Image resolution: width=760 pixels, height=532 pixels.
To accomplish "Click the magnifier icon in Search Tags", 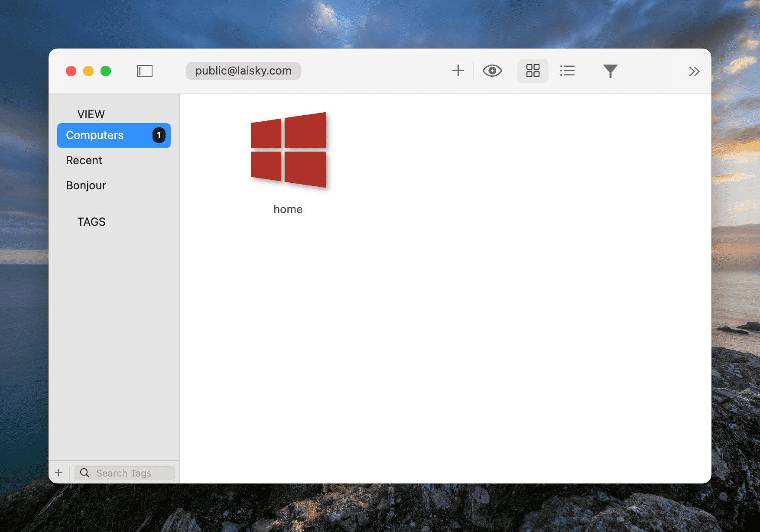I will (x=85, y=473).
